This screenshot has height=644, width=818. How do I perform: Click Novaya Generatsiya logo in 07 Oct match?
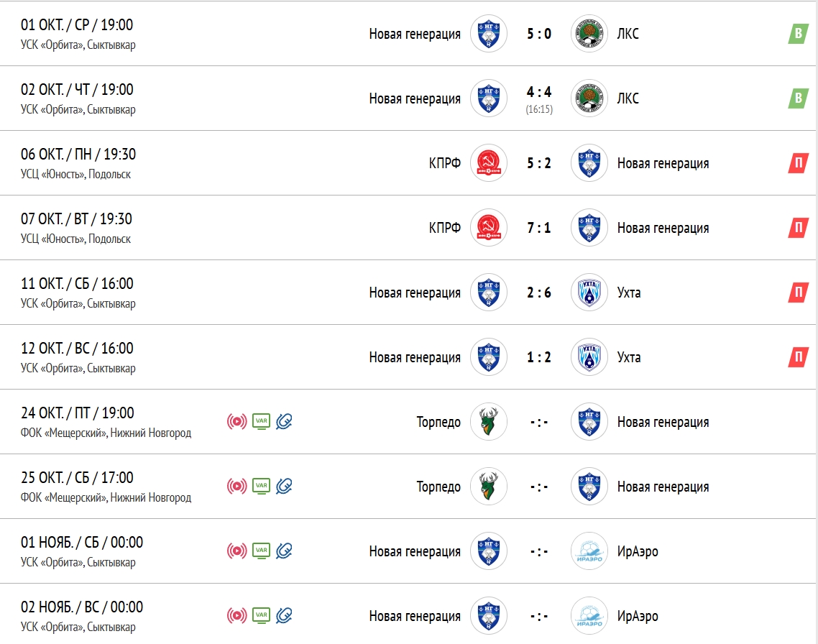pyautogui.click(x=589, y=228)
